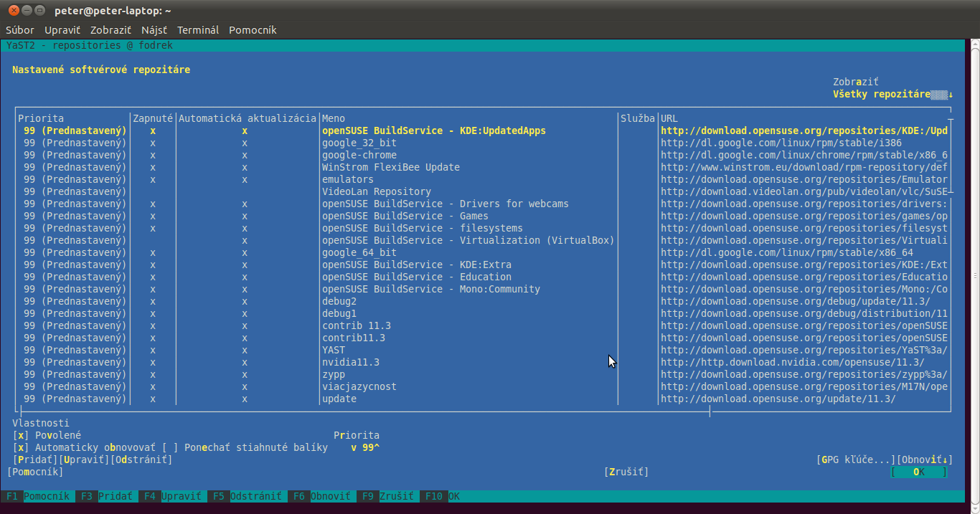The width and height of the screenshot is (980, 514).
Task: Toggle Automaticky obnovovať checkbox
Action: pyautogui.click(x=21, y=447)
